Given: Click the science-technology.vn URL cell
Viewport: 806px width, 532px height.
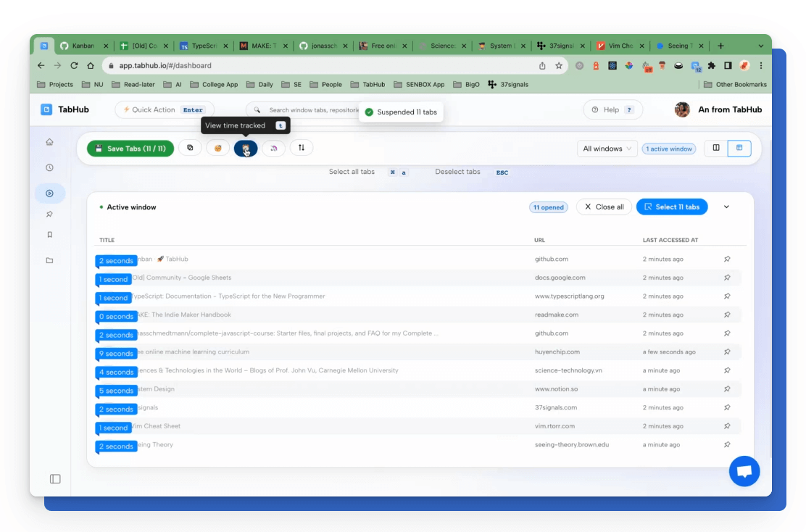Looking at the screenshot, I should pyautogui.click(x=568, y=370).
